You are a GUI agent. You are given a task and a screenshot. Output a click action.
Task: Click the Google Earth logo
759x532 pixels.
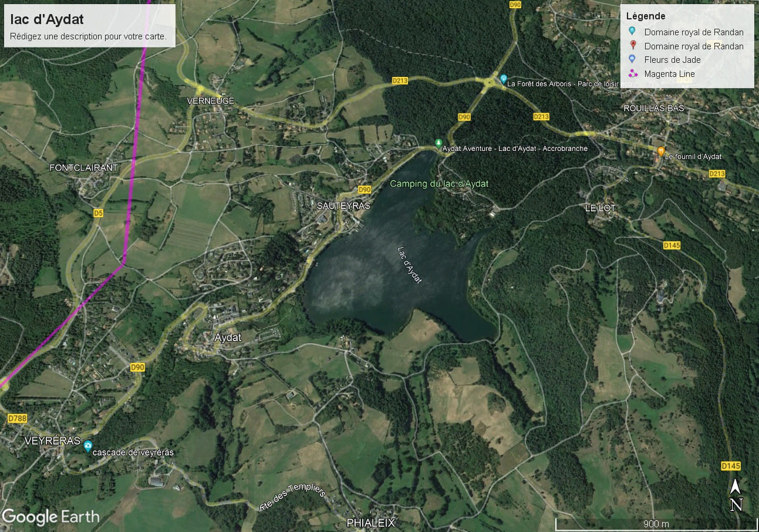[x=50, y=517]
